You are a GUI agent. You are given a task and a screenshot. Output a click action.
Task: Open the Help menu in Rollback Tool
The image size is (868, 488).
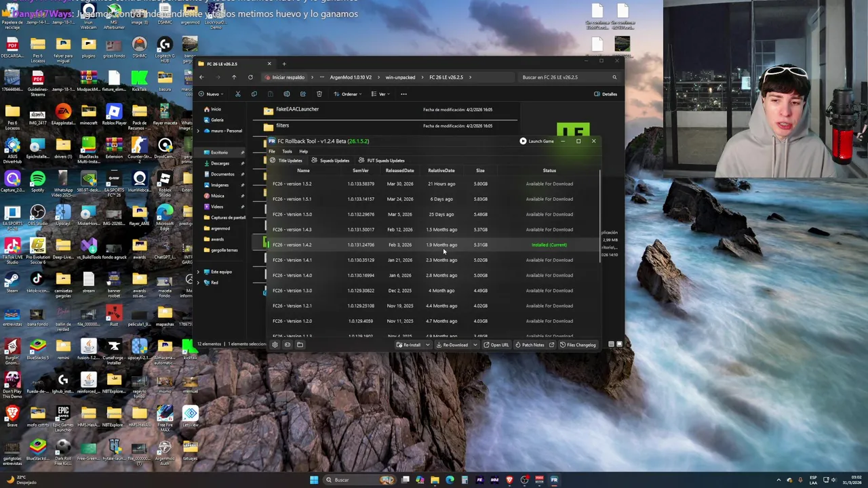303,151
